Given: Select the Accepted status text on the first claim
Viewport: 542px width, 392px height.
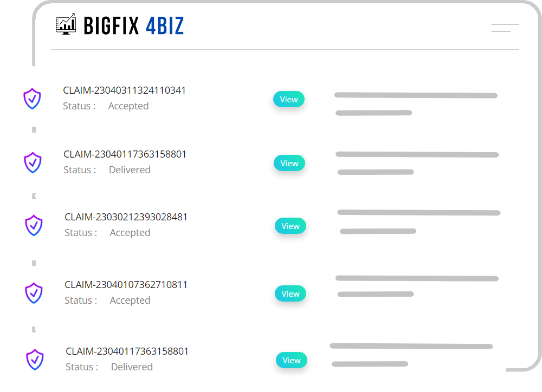Looking at the screenshot, I should pos(128,106).
